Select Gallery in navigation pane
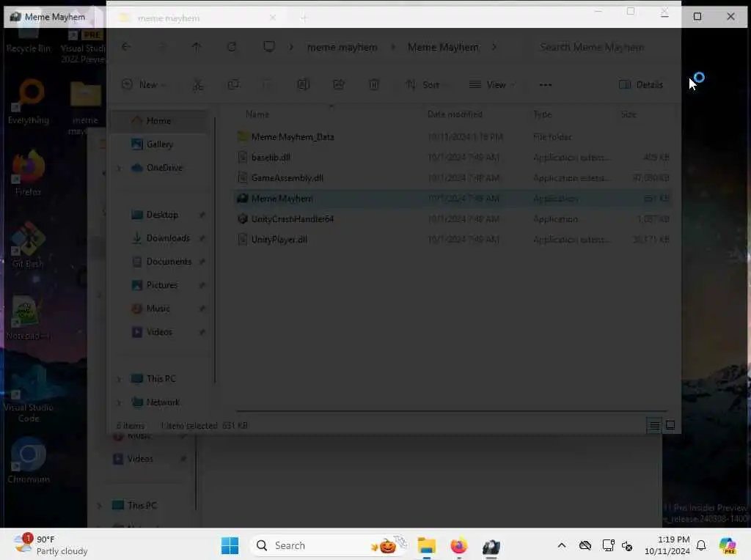 (159, 144)
